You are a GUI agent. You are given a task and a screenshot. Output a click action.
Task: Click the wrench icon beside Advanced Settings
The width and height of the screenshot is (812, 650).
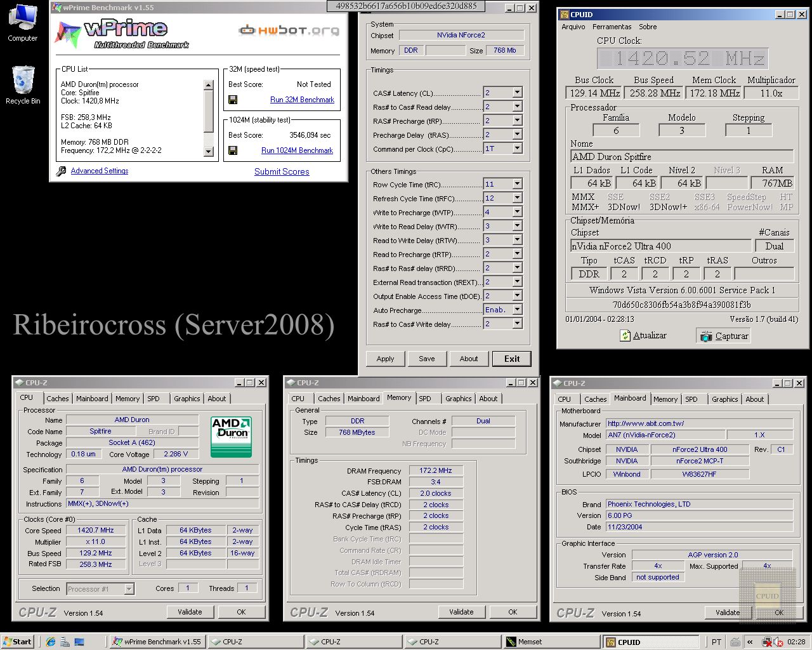pos(61,171)
